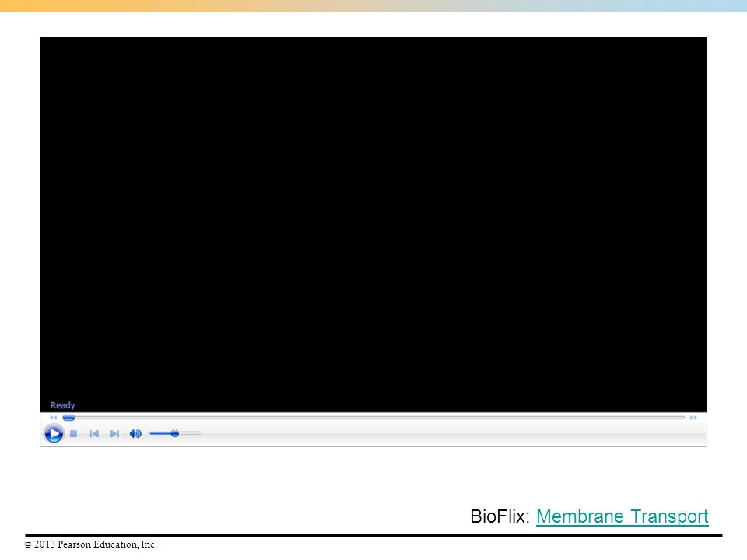Click the "BioFlix:" label text
The width and height of the screenshot is (747, 560).
tap(500, 516)
